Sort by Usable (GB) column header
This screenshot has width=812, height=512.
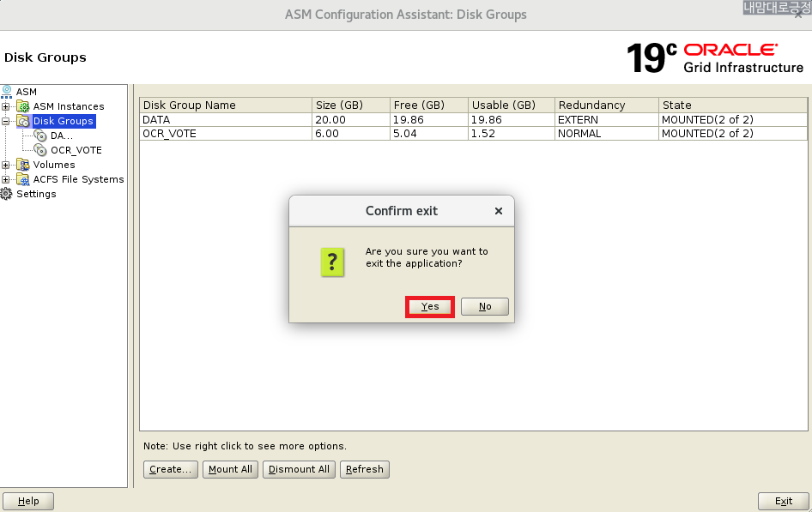[512, 105]
